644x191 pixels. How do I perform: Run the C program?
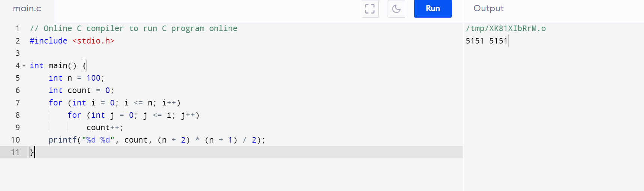[x=433, y=9]
